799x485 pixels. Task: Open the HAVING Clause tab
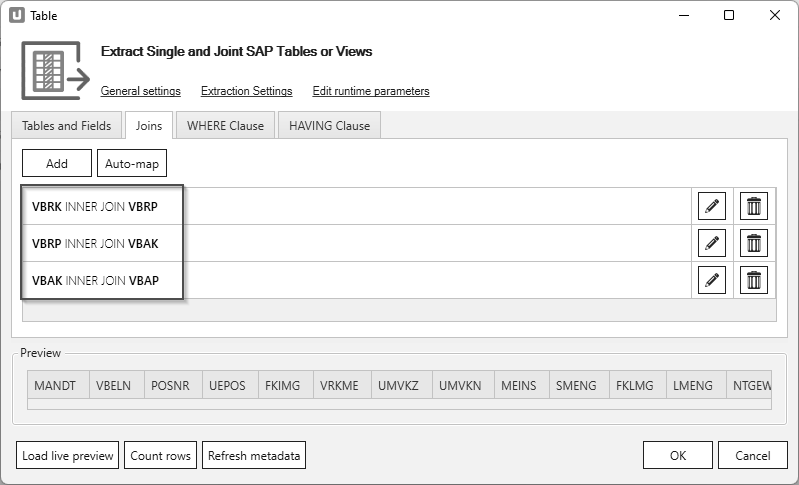click(x=329, y=126)
